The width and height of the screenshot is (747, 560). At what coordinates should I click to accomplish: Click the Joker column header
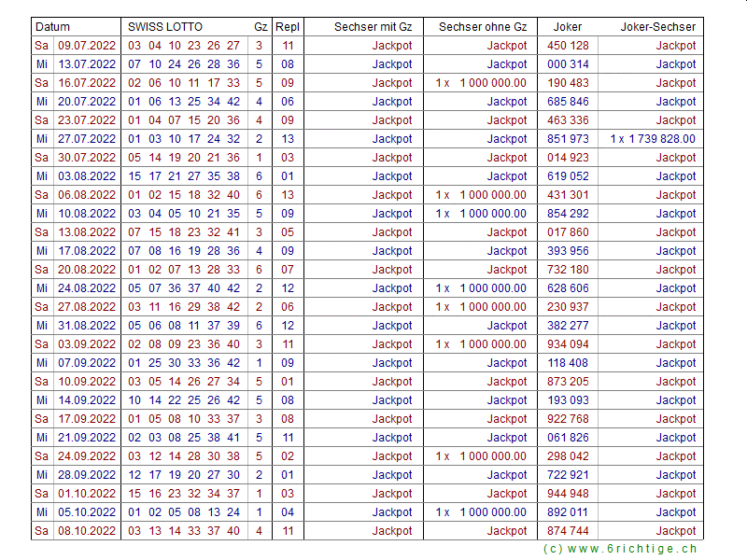[567, 27]
